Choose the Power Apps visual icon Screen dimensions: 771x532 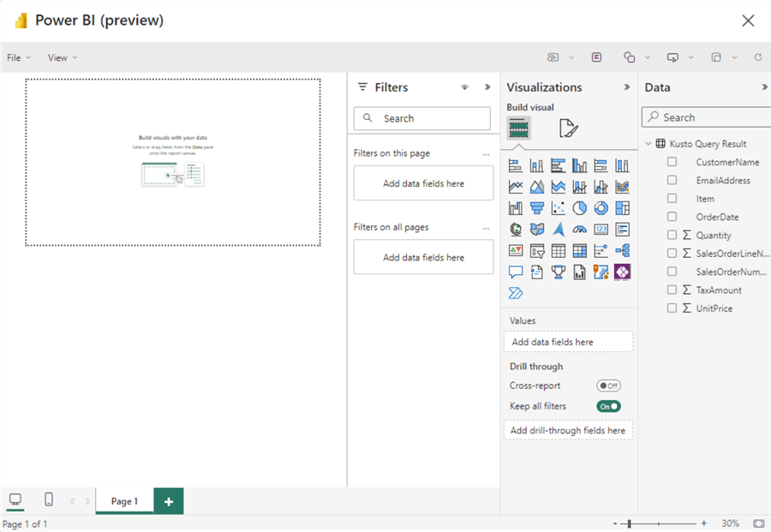[623, 272]
